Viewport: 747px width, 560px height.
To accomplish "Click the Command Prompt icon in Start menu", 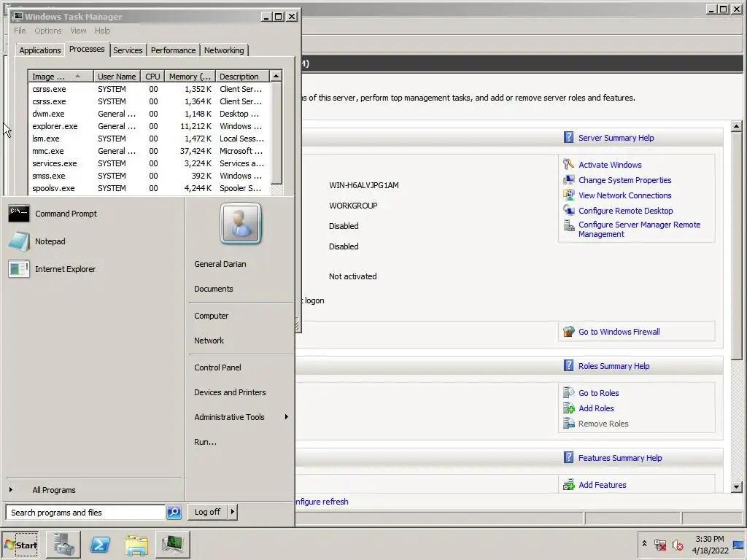I will (18, 214).
